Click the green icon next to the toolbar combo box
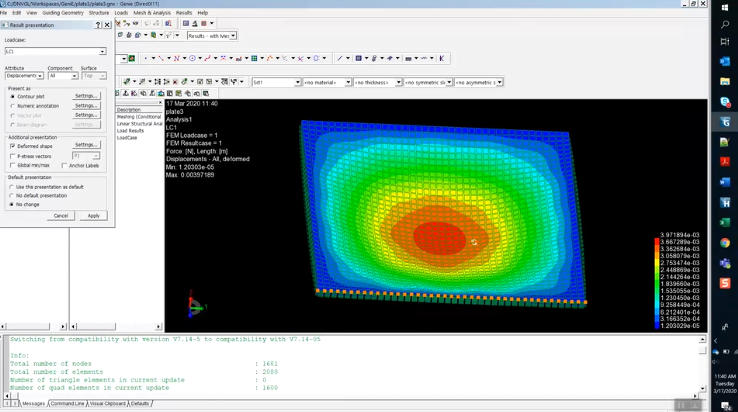The width and height of the screenshot is (738, 412). pos(132,58)
